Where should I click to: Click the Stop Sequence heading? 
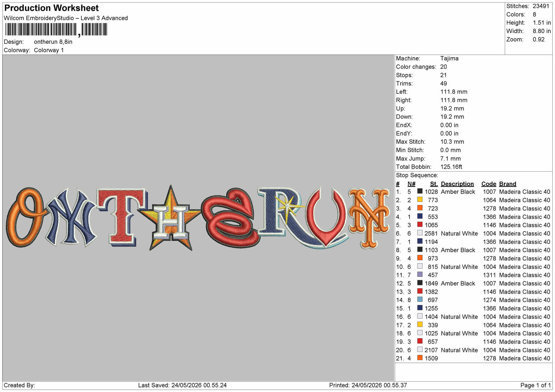(x=417, y=175)
